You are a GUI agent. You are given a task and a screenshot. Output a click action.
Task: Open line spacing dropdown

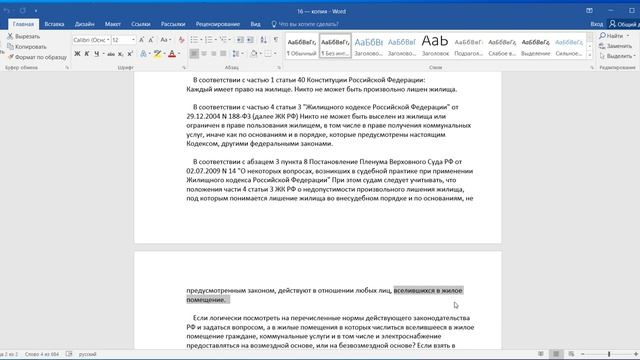[x=237, y=53]
